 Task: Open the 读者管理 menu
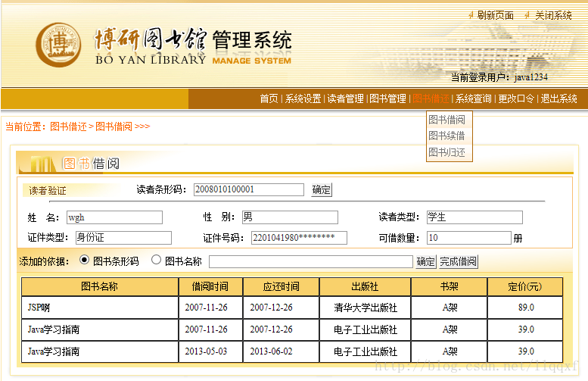(x=345, y=98)
